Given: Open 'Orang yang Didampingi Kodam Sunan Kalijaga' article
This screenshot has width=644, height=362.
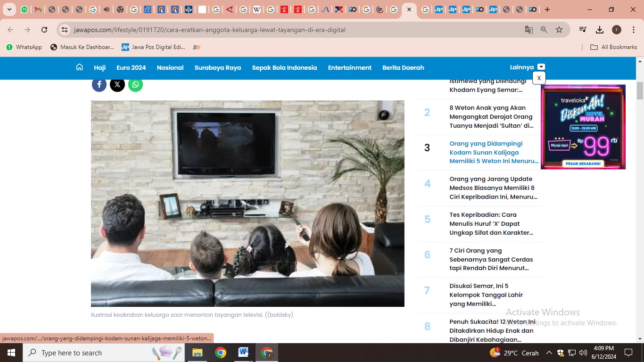Looking at the screenshot, I should 494,152.
